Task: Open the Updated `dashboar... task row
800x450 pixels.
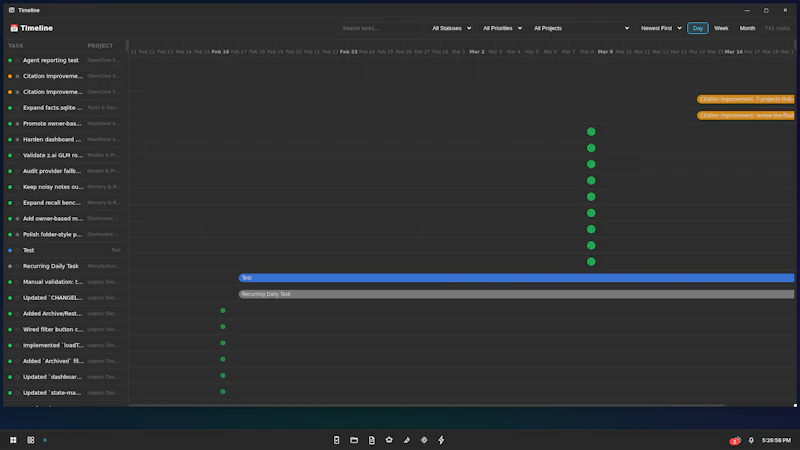Action: 65,377
